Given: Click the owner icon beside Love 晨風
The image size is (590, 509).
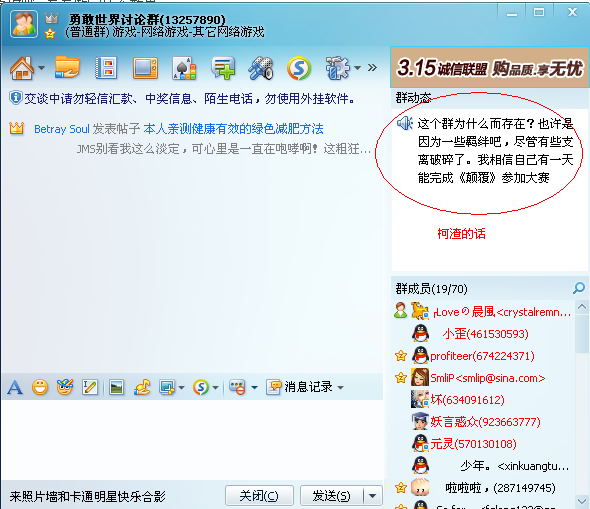Looking at the screenshot, I should tap(401, 310).
